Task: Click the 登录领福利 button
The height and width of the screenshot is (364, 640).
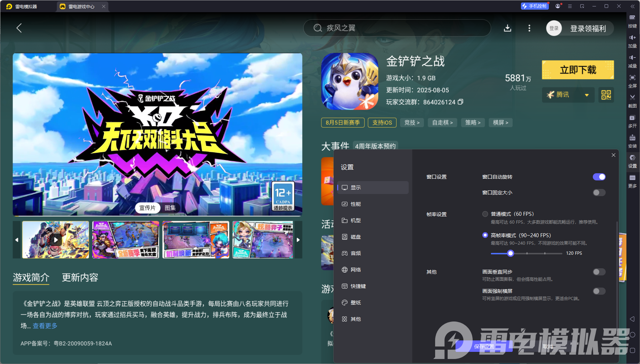Action: click(x=588, y=29)
